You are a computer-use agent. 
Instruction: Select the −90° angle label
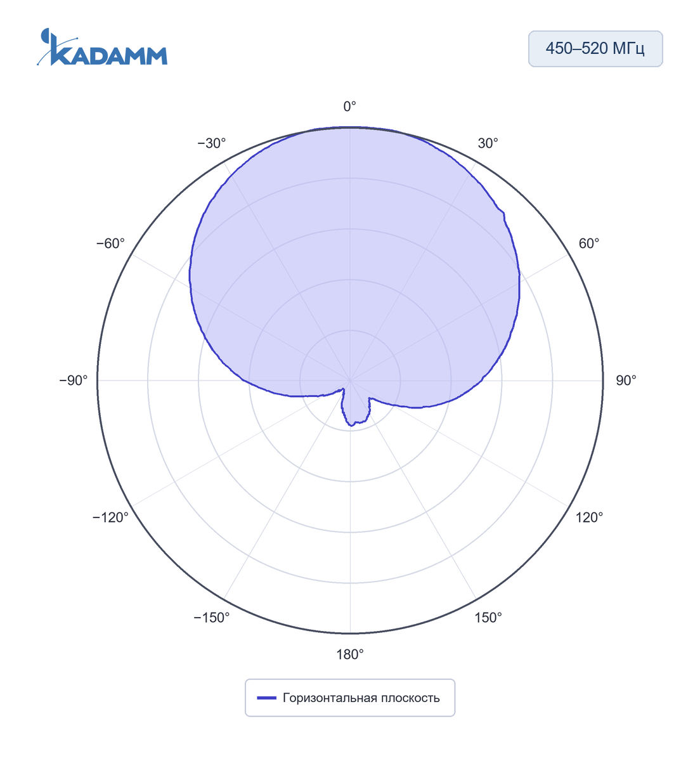pyautogui.click(x=74, y=381)
